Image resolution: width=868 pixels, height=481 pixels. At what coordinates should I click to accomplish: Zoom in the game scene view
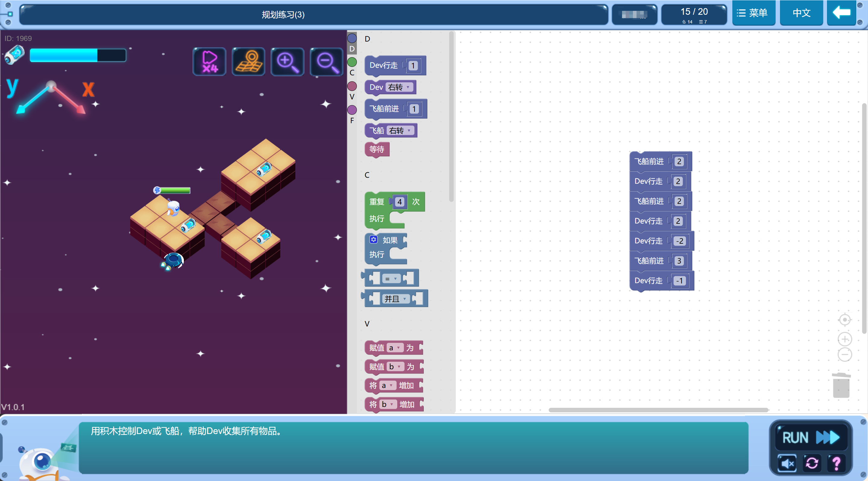pyautogui.click(x=287, y=61)
